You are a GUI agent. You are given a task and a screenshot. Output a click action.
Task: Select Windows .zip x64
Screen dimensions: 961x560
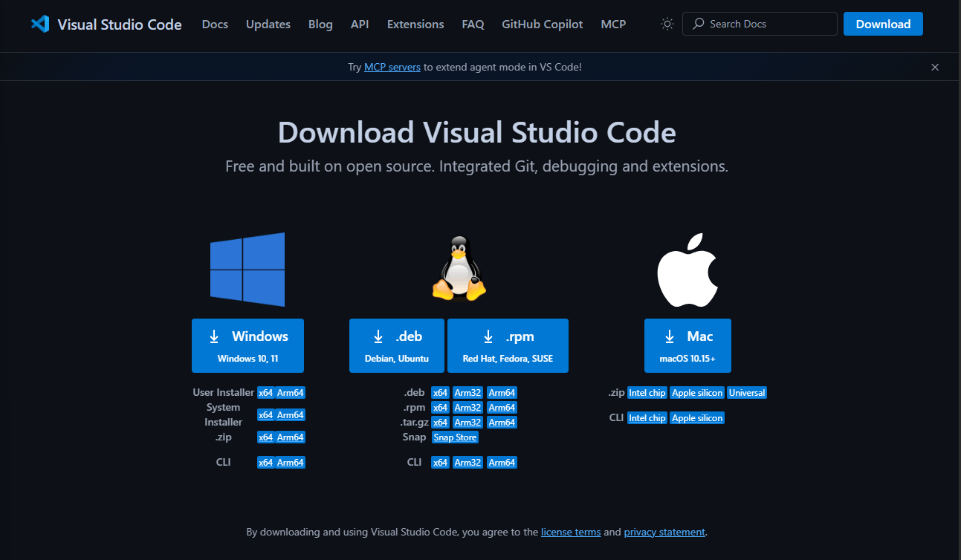click(x=266, y=437)
